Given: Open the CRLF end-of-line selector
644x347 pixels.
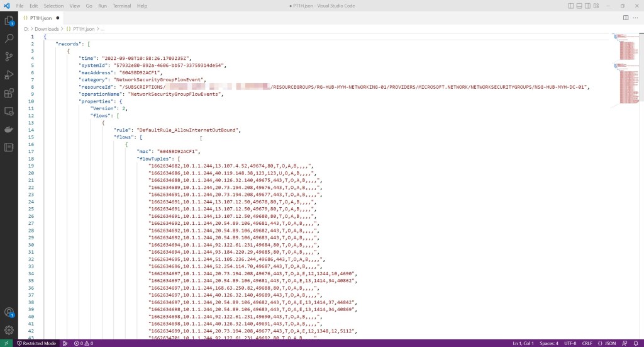Looking at the screenshot, I should point(587,343).
